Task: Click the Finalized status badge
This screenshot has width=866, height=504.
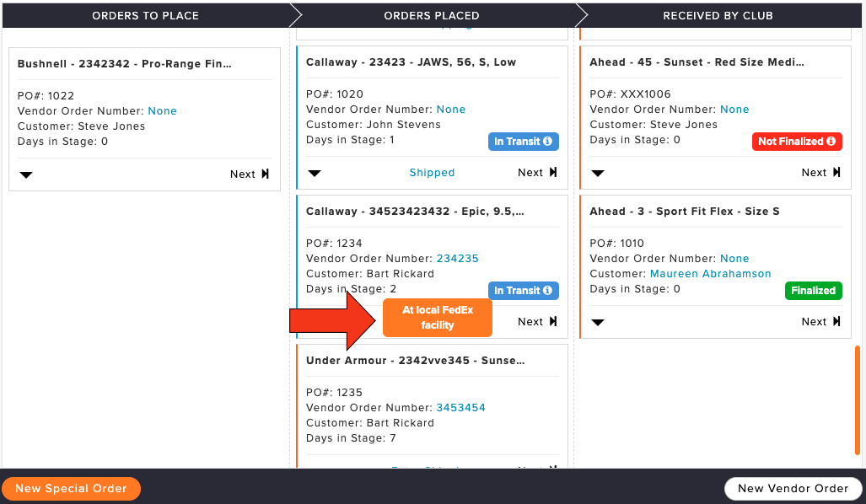Action: 814,291
